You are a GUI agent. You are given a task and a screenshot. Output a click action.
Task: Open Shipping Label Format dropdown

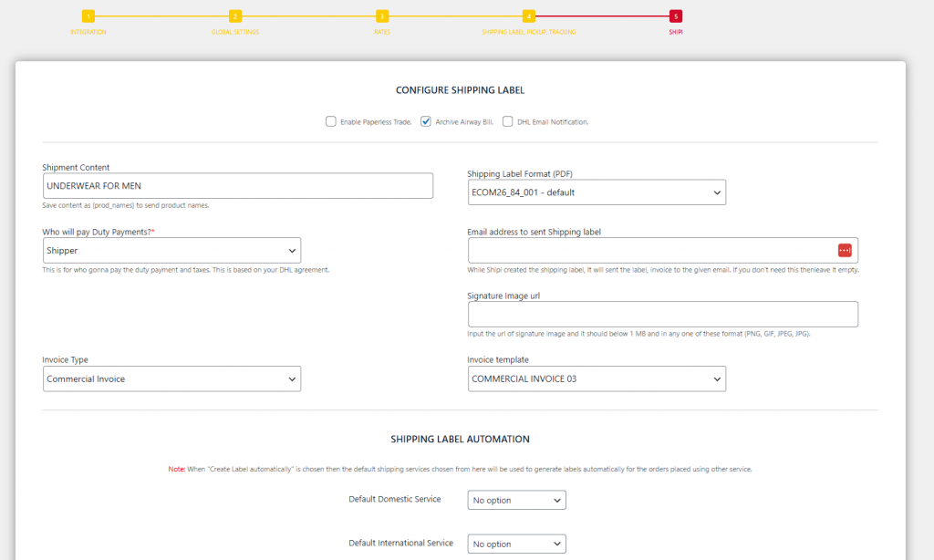pyautogui.click(x=597, y=192)
